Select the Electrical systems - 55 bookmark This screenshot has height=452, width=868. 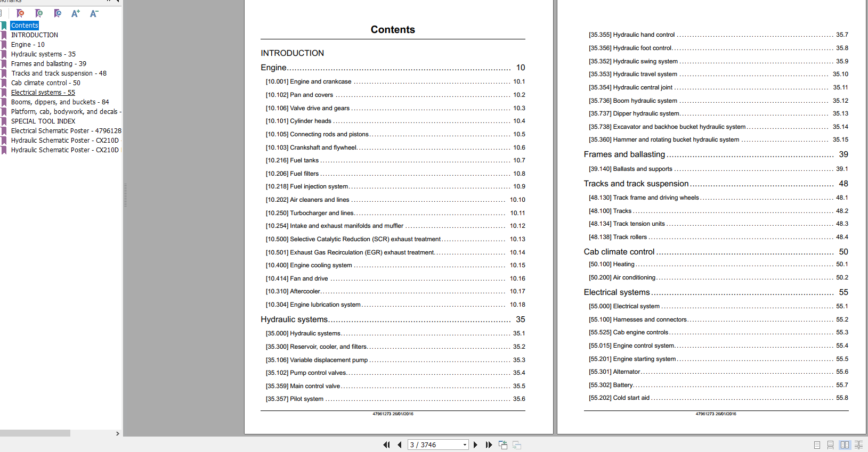pyautogui.click(x=43, y=93)
